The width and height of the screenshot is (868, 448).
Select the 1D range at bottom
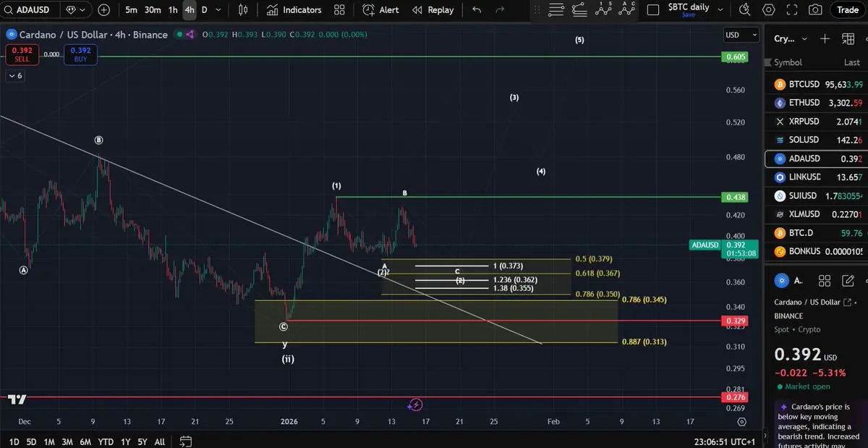pos(14,441)
